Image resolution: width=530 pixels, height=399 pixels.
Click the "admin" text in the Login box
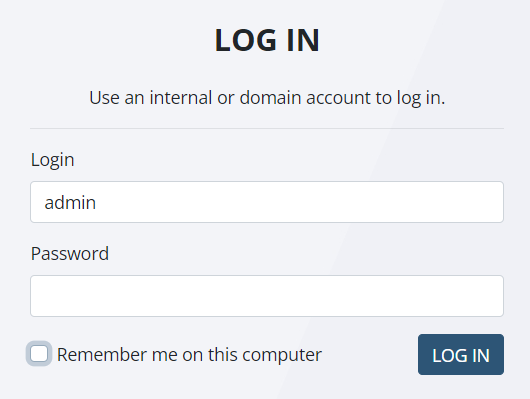[x=70, y=203]
